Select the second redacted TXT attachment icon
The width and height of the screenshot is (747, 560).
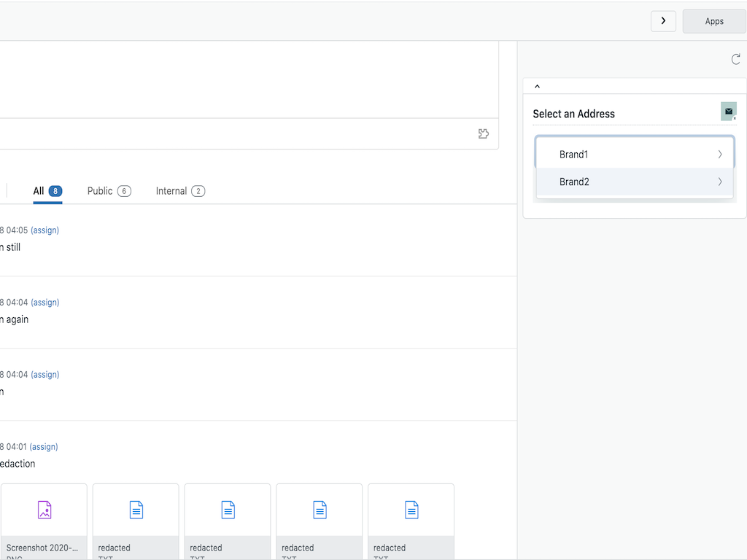coord(227,510)
